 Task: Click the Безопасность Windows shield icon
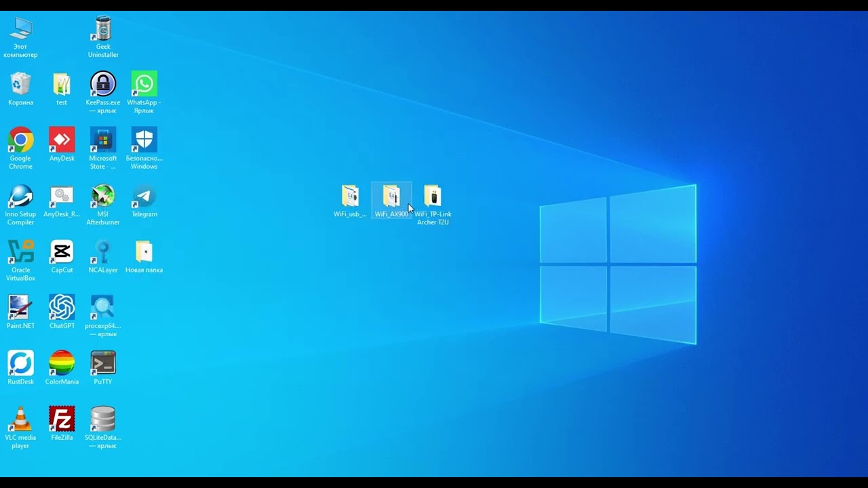[144, 140]
